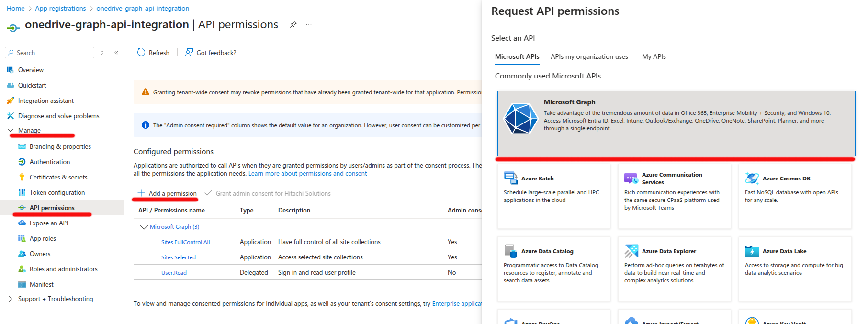This screenshot has width=868, height=324.
Task: Open the Sites.Selected permission link
Action: point(179,257)
